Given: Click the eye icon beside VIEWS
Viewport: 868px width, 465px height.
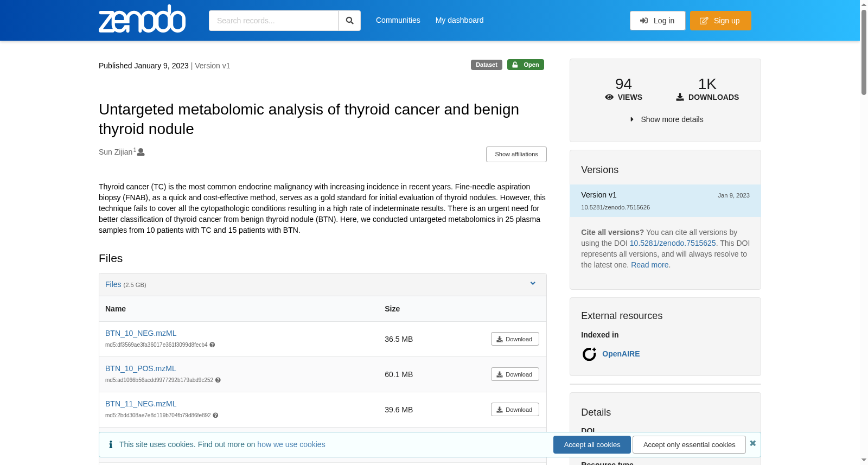Looking at the screenshot, I should (x=609, y=97).
